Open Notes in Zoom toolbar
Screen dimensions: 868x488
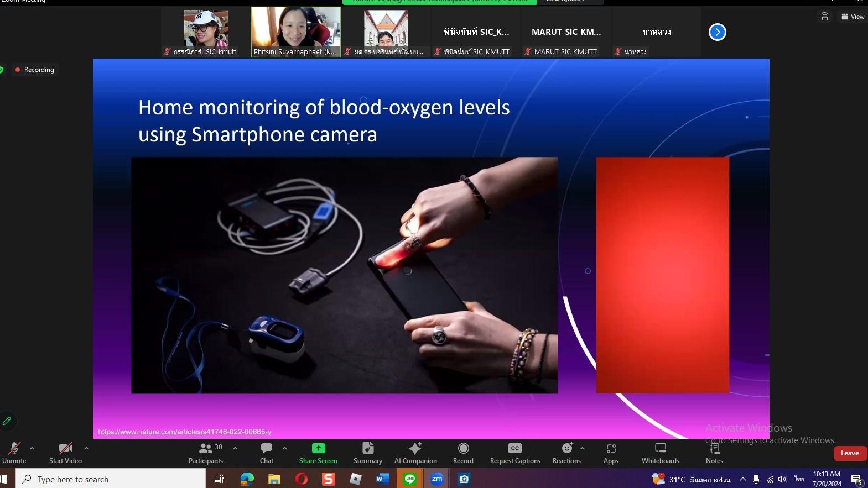tap(714, 453)
